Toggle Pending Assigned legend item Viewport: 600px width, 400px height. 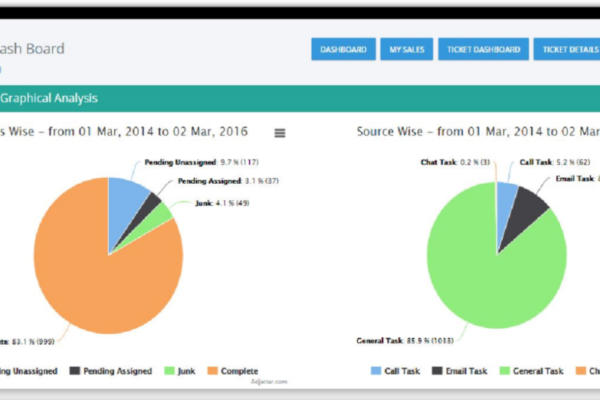tap(111, 371)
